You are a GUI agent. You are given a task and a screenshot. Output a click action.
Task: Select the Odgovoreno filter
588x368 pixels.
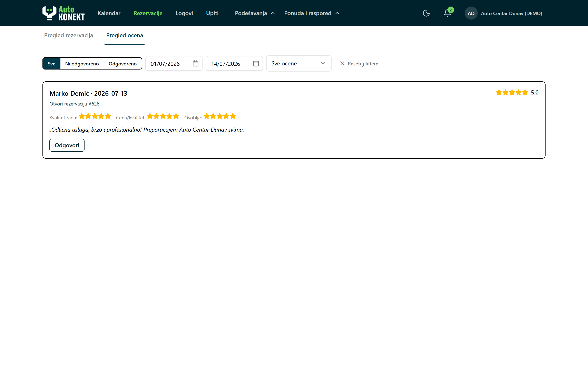pyautogui.click(x=123, y=64)
